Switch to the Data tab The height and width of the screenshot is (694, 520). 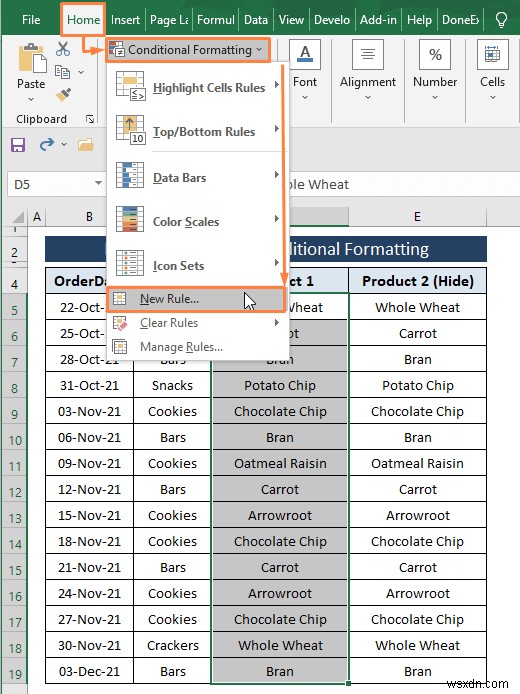coord(256,20)
